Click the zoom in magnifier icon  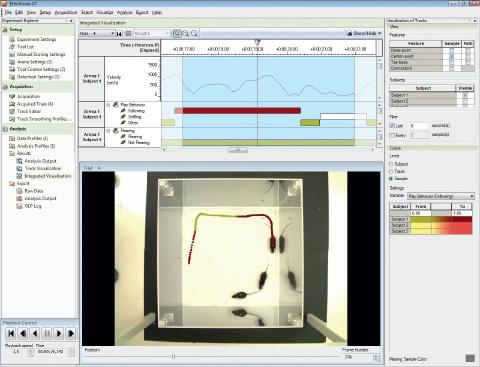click(186, 33)
